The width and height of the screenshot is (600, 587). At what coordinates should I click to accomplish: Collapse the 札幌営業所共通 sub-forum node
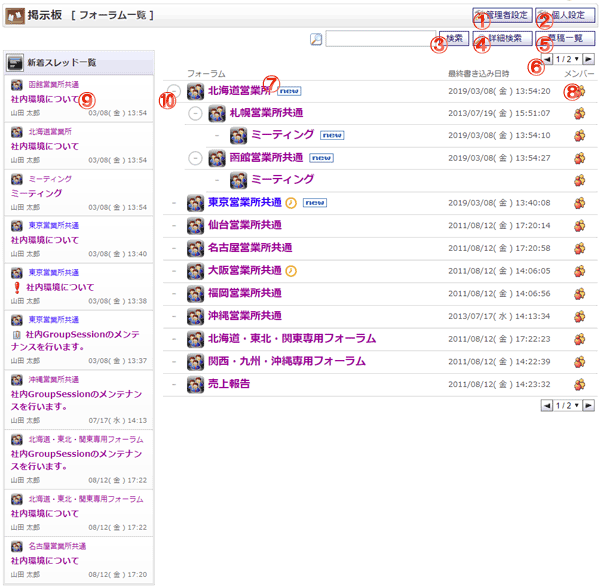(x=196, y=113)
